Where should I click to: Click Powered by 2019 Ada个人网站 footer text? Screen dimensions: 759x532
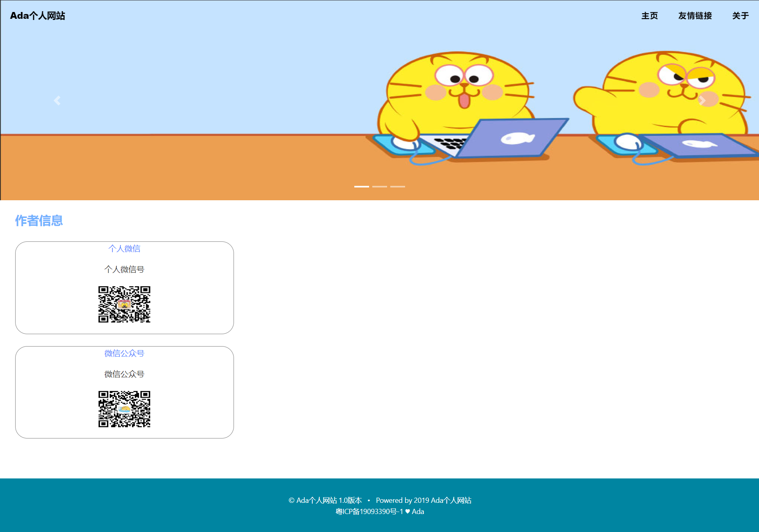[423, 500]
